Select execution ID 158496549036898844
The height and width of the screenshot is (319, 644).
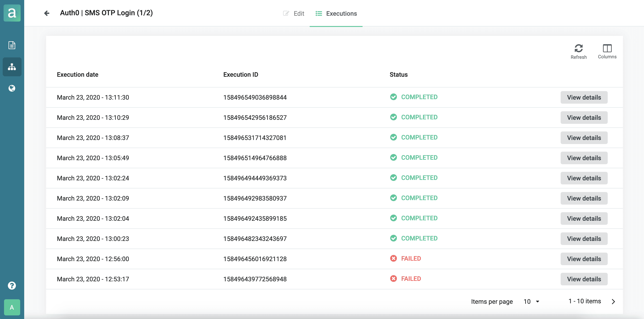click(x=255, y=97)
